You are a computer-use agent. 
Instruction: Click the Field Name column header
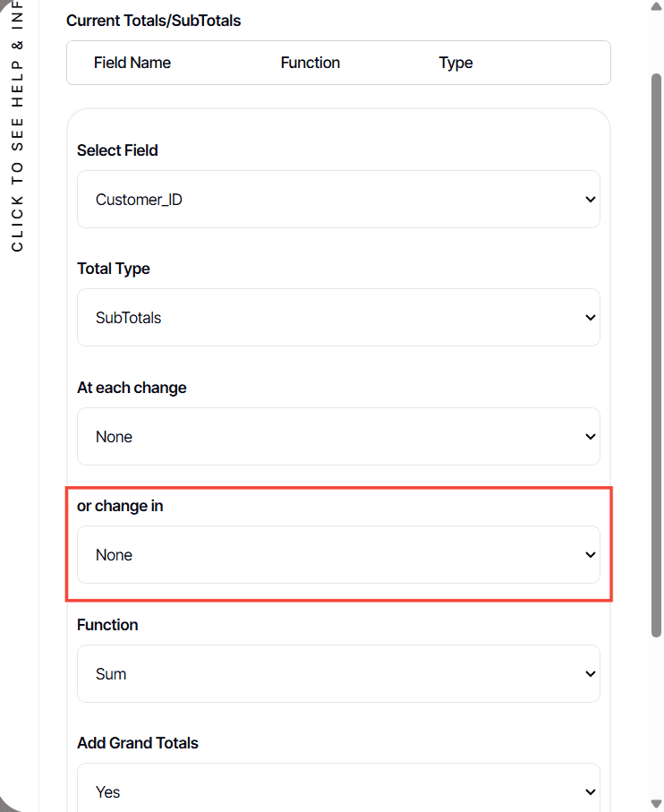tap(132, 63)
